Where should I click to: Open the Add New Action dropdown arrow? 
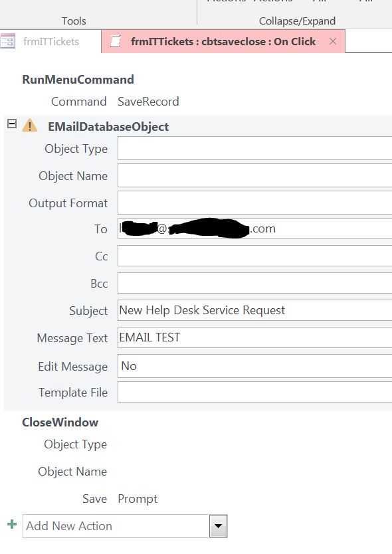coord(218,526)
